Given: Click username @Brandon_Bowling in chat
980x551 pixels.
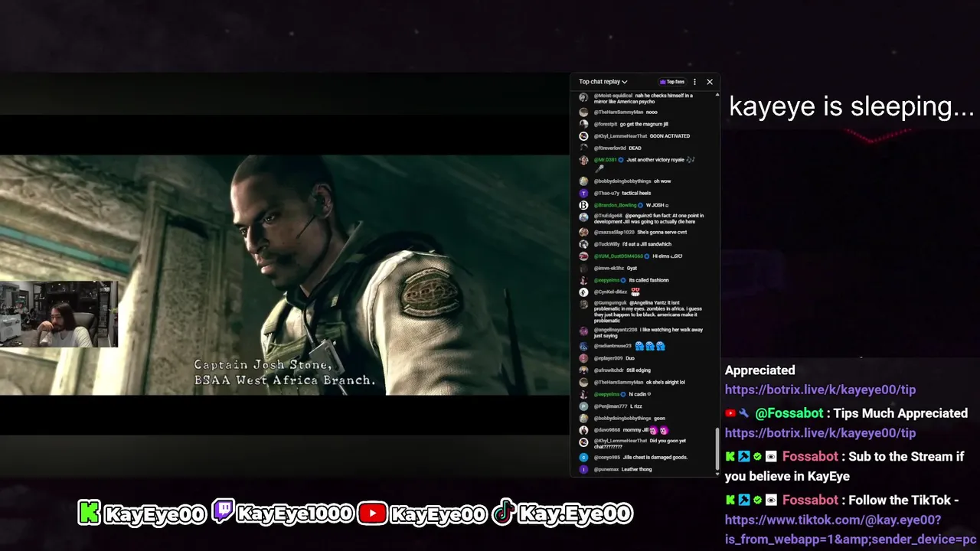Looking at the screenshot, I should pyautogui.click(x=615, y=205).
